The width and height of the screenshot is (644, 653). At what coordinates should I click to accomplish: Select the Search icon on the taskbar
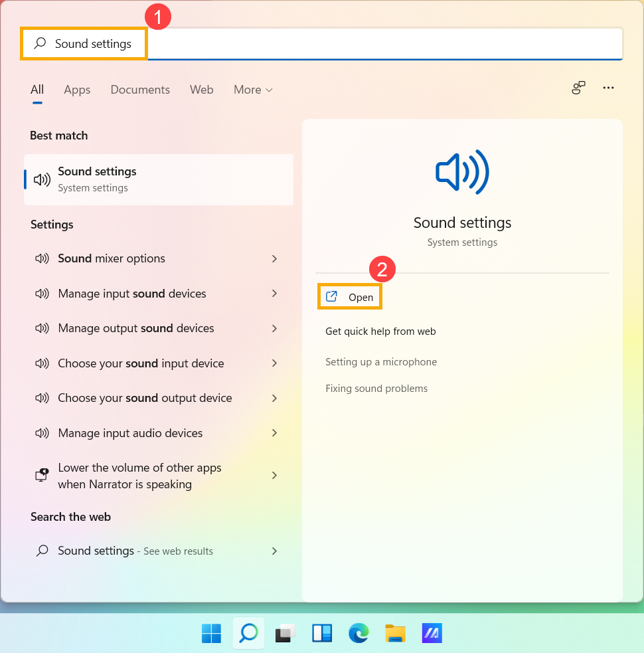click(248, 633)
